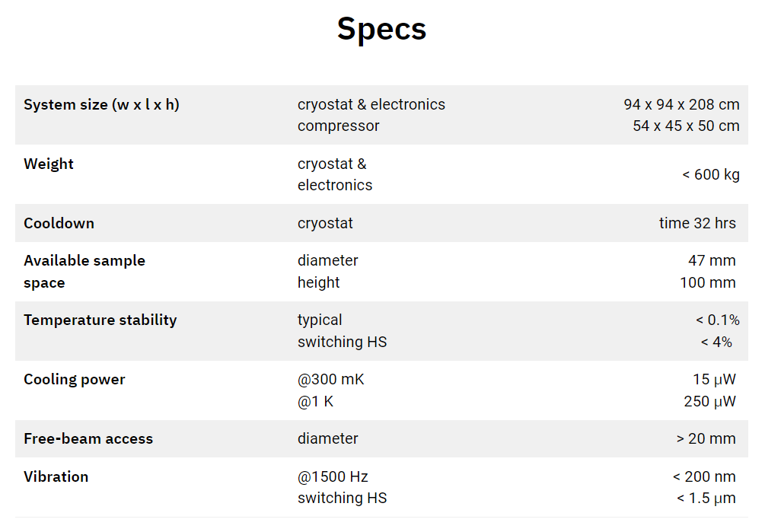Click the > 20 mm diameter value
Image resolution: width=765 pixels, height=532 pixels.
point(706,439)
